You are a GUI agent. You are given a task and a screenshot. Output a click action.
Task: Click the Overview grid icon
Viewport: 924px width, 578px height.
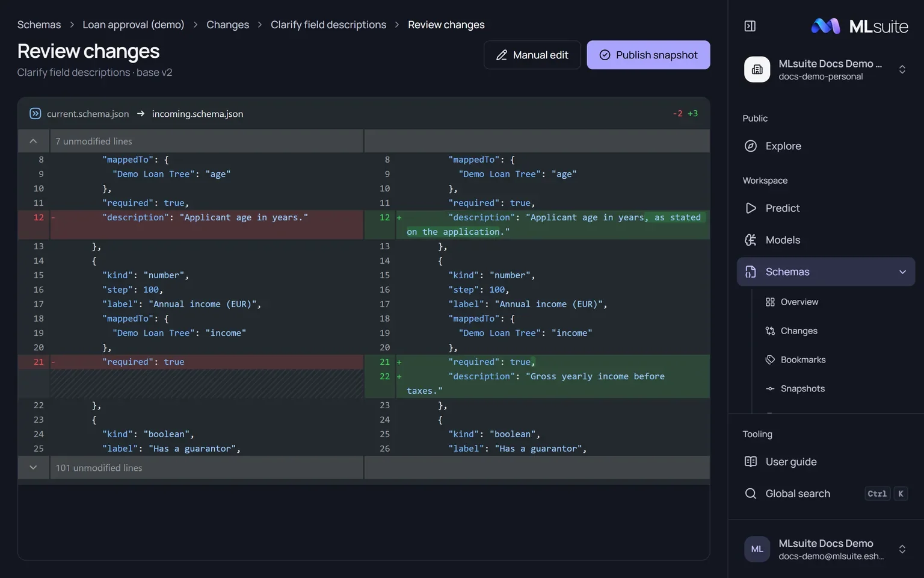click(x=770, y=302)
